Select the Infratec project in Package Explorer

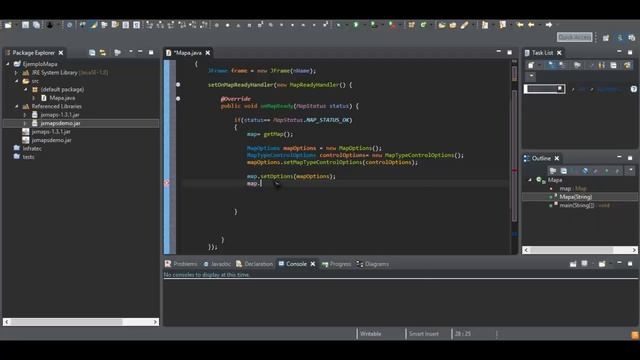pyautogui.click(x=32, y=149)
